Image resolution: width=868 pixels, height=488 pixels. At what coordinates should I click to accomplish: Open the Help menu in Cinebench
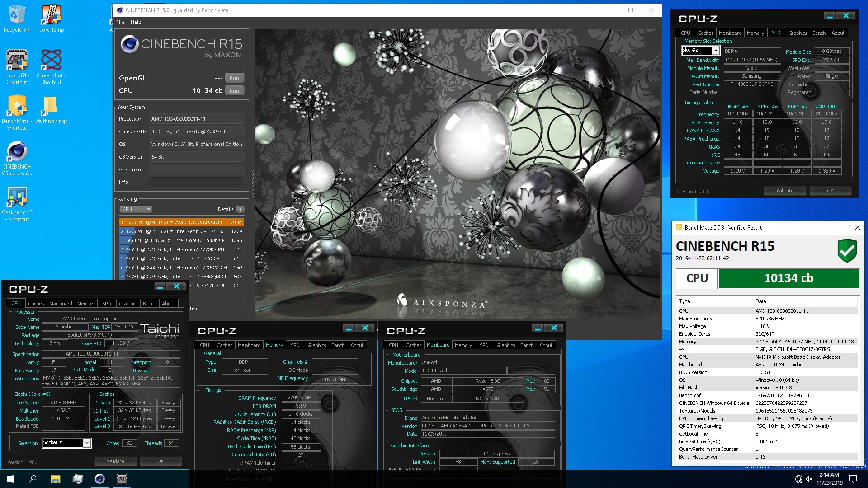(x=136, y=22)
